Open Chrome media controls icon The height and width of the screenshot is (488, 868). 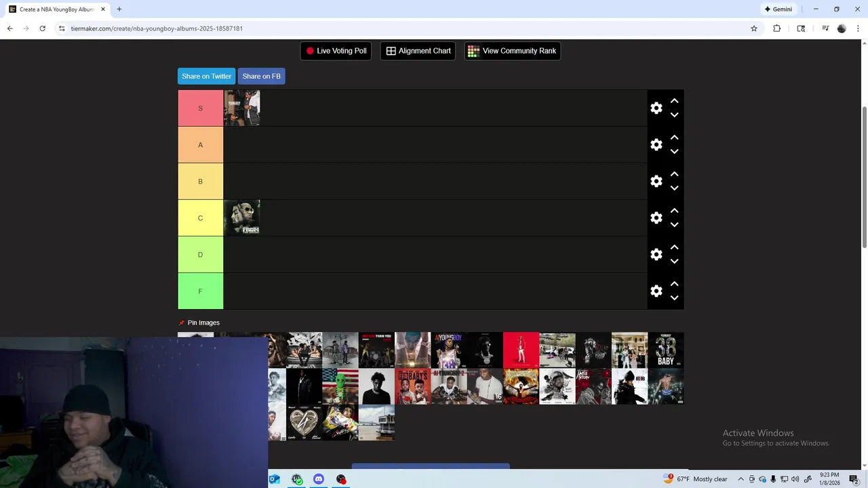[825, 28]
